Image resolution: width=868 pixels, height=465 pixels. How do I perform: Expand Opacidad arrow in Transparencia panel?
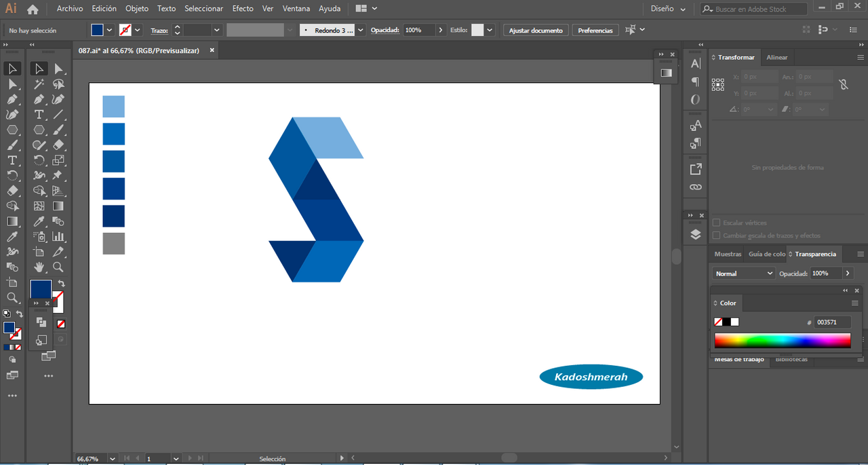click(x=848, y=273)
